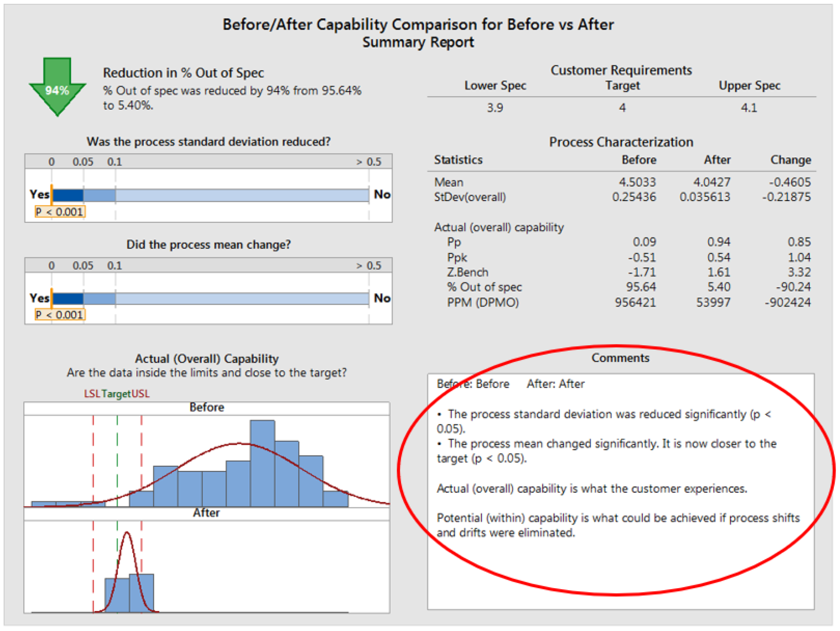
Task: Click the USL legend label above histogram
Action: click(140, 394)
